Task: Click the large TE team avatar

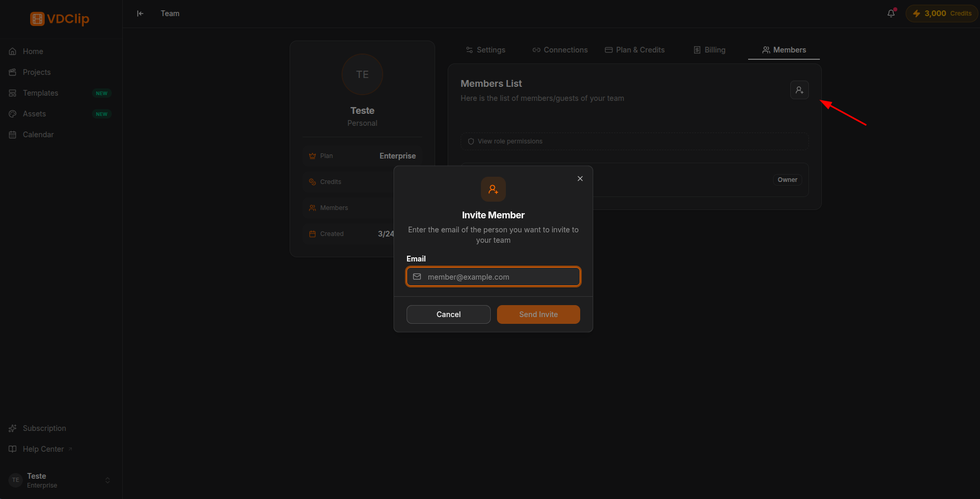Action: (x=362, y=74)
